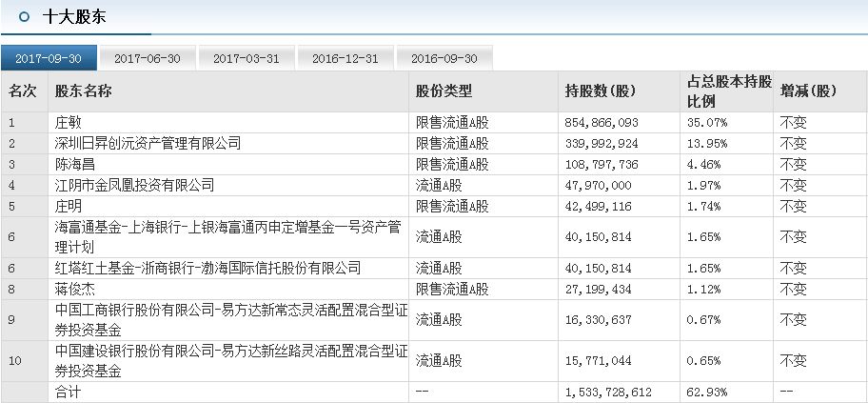
Task: Select shareholder name 庄明
Action: (x=69, y=206)
